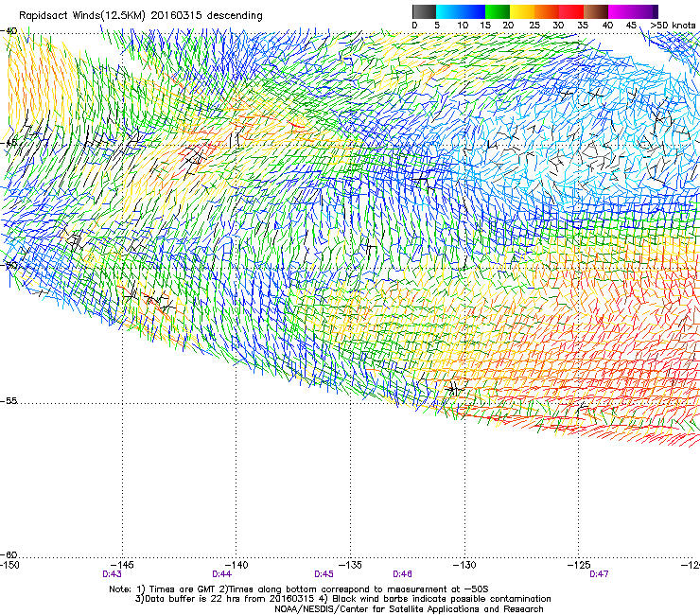Click the -150 longitude axis label

coord(9,565)
